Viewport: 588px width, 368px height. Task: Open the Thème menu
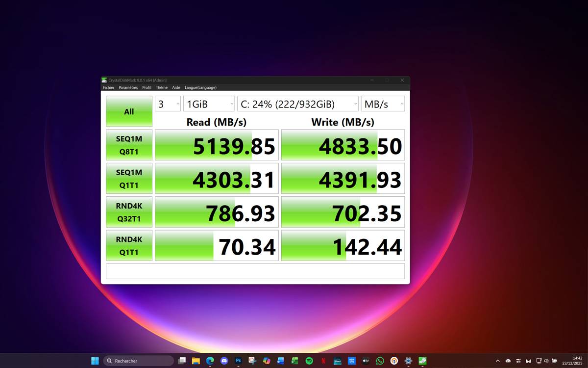pos(162,87)
